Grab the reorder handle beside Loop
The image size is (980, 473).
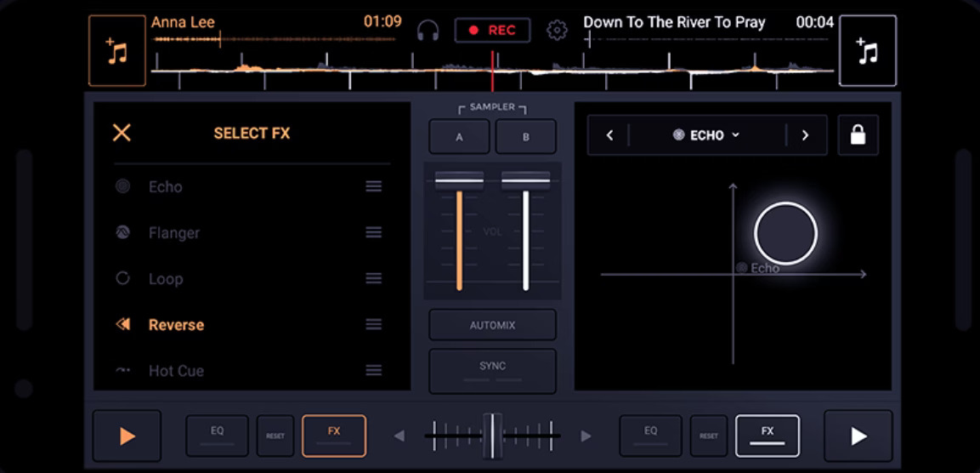[374, 278]
